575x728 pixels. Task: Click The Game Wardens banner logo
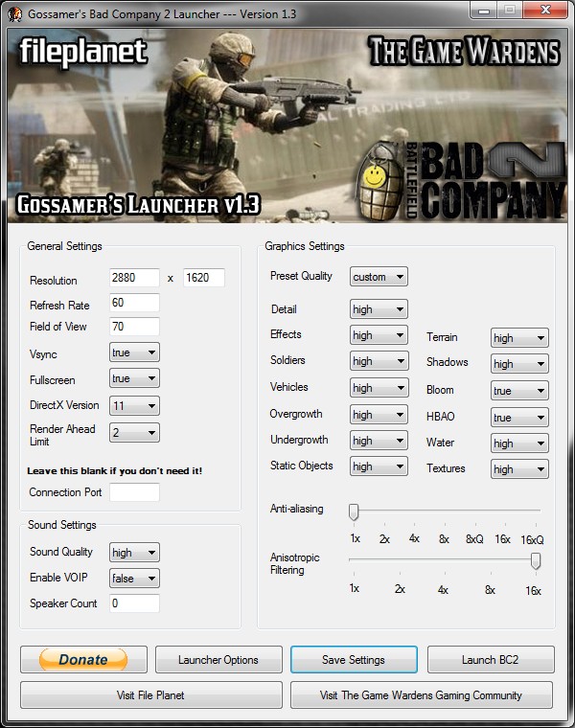[464, 50]
